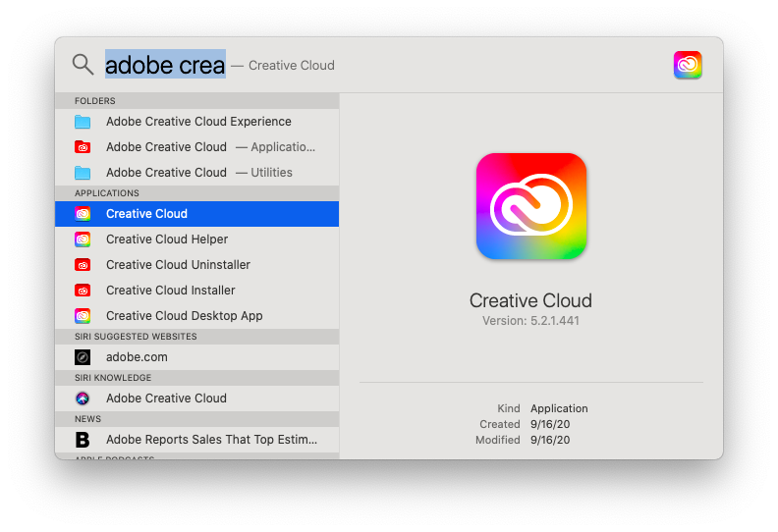Click the Creative Cloud icon in search bar
Image resolution: width=778 pixels, height=532 pixels.
point(688,65)
